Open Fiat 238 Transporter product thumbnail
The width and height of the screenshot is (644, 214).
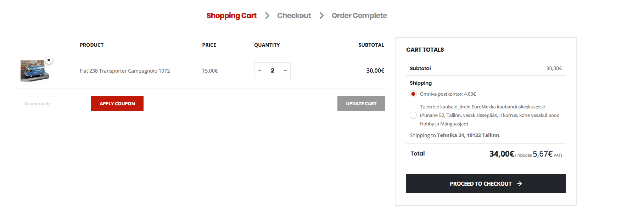[34, 71]
